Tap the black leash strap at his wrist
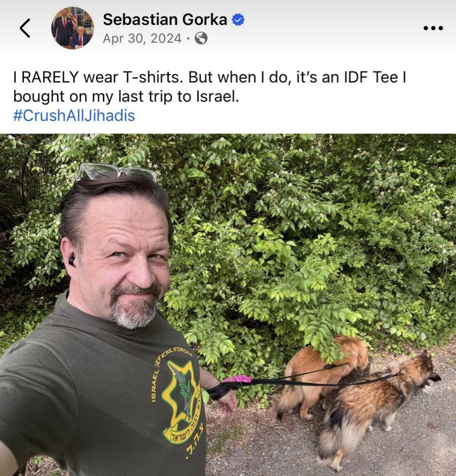Image resolution: width=456 pixels, height=476 pixels. click(222, 391)
